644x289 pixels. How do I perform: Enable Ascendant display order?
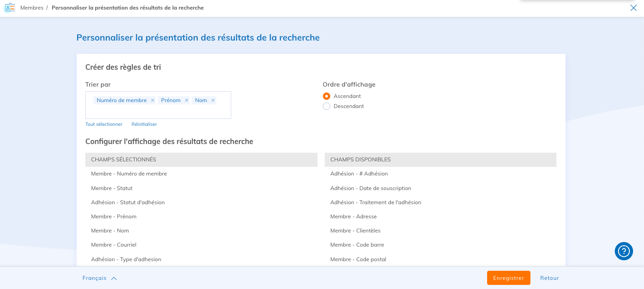tap(327, 96)
